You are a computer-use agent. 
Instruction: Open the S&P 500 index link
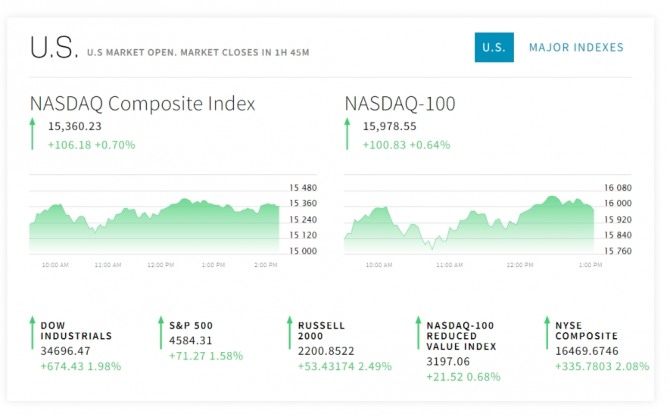(x=190, y=325)
